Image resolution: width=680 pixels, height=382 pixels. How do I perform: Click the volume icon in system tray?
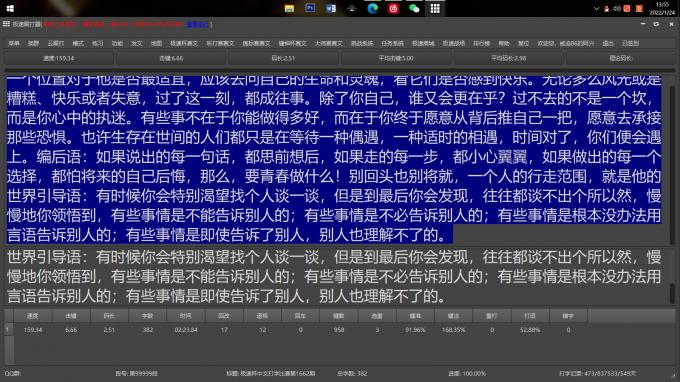[616, 9]
